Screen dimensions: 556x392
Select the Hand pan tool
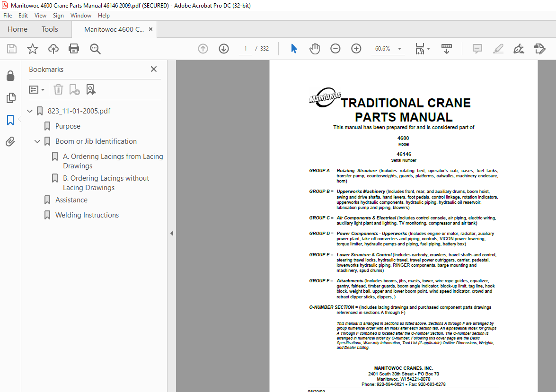[315, 49]
